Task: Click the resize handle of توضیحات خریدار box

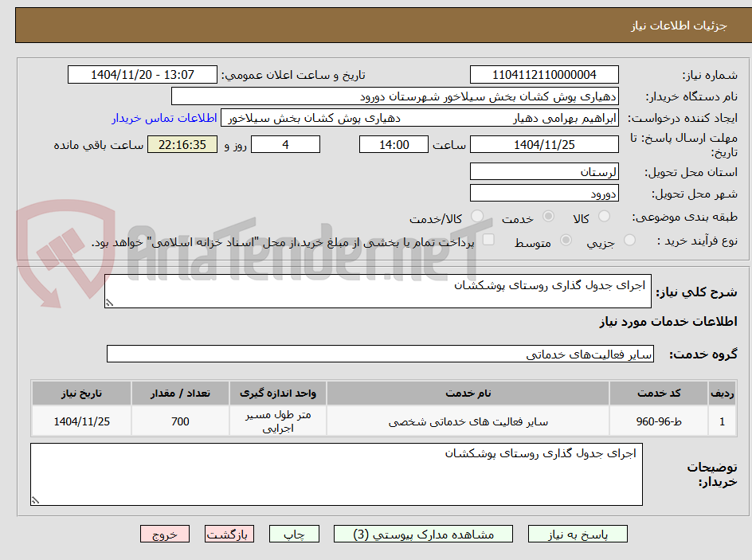Action: tap(35, 500)
